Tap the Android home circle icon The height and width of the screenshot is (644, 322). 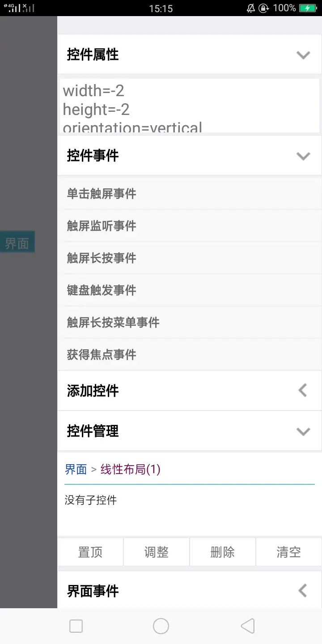pyautogui.click(x=161, y=626)
